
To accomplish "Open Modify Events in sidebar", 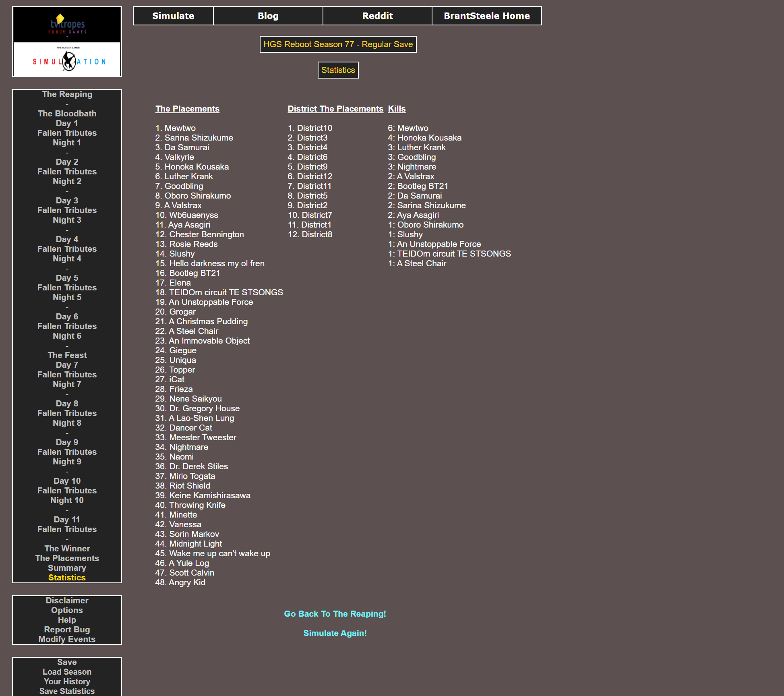I will pos(67,639).
